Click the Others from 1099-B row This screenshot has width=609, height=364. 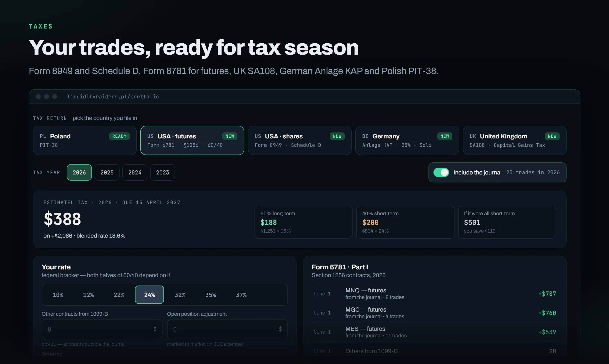pyautogui.click(x=435, y=351)
